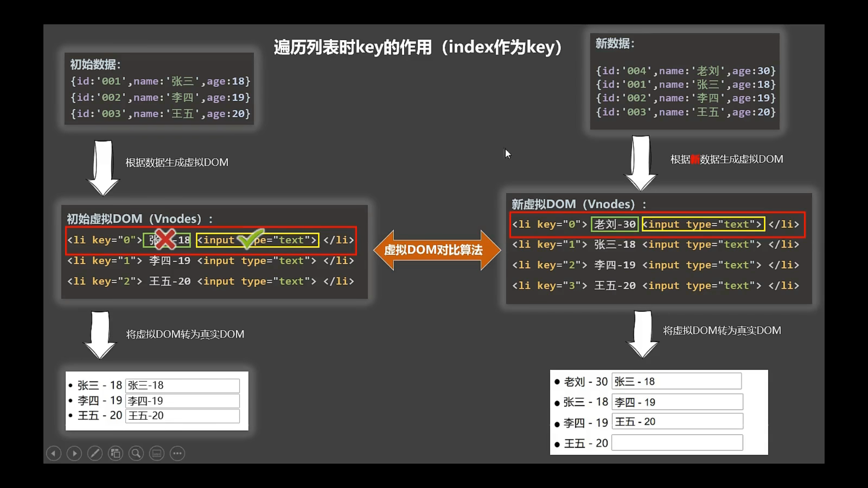Select the 新数据 panel heading

(615, 44)
